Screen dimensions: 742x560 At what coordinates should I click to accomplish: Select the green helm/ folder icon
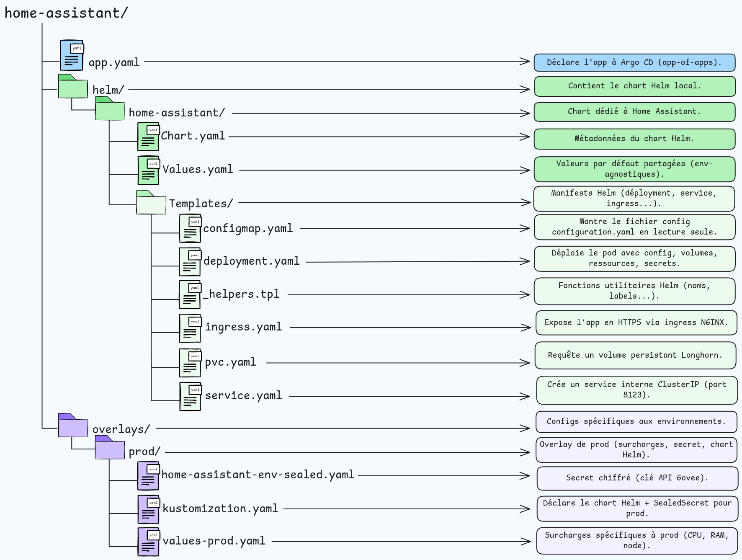point(73,88)
